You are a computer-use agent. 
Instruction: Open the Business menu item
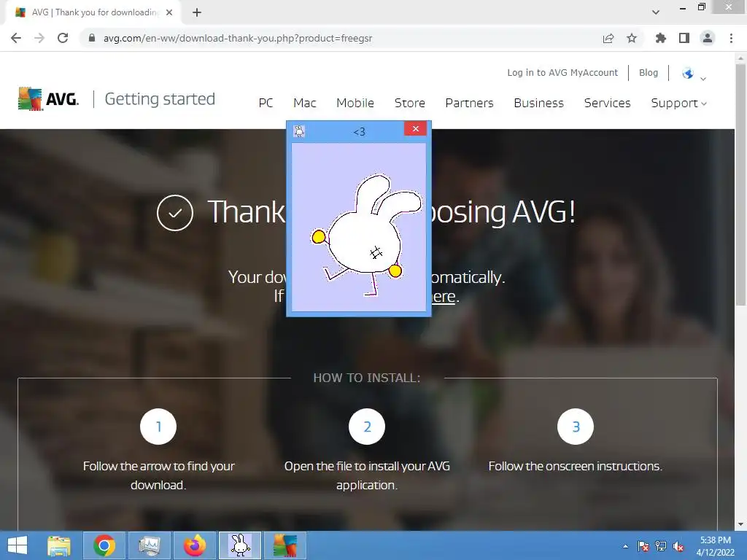click(x=539, y=103)
